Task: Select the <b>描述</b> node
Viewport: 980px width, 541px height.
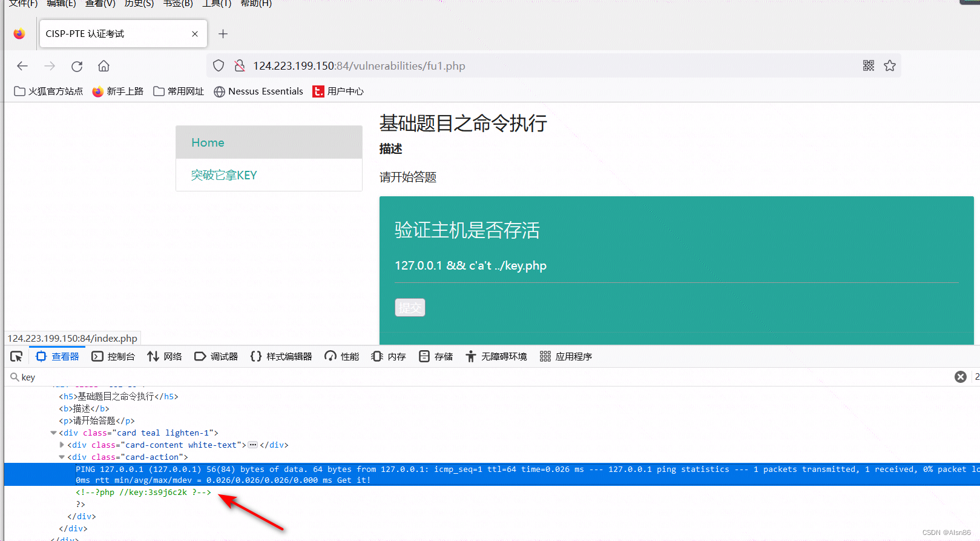Action: 84,409
